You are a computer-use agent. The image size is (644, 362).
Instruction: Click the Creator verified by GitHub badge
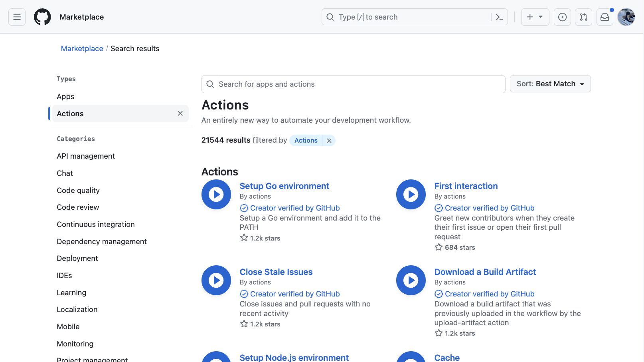(x=290, y=208)
